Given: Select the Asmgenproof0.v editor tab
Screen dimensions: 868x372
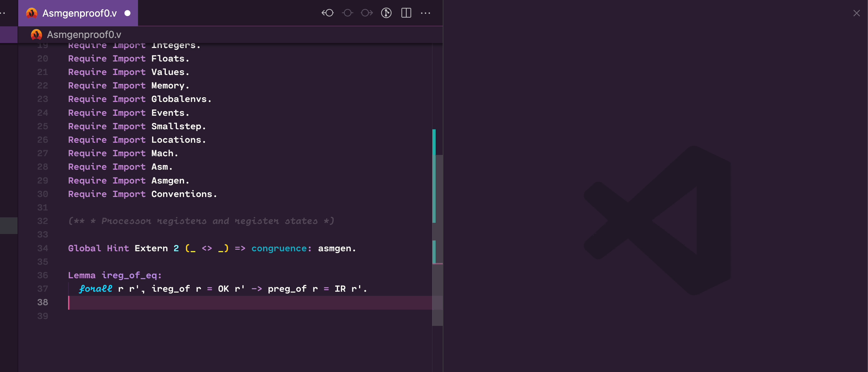Looking at the screenshot, I should pyautogui.click(x=80, y=13).
